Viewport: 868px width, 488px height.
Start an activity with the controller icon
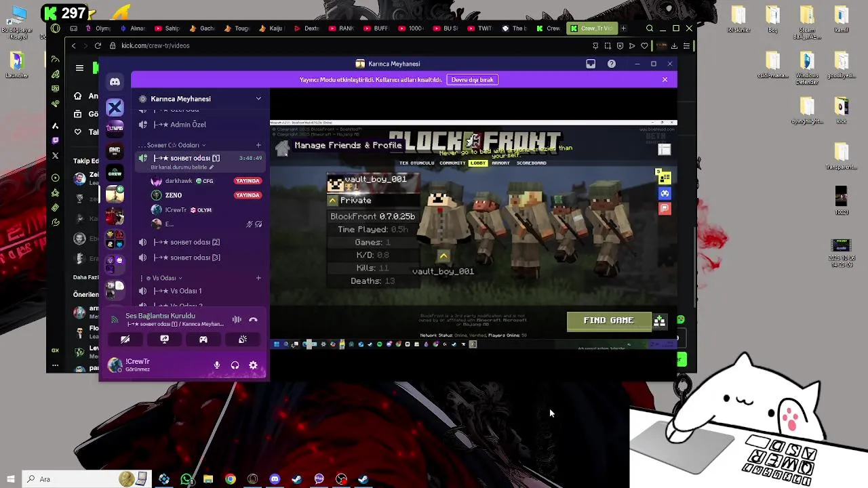click(203, 339)
